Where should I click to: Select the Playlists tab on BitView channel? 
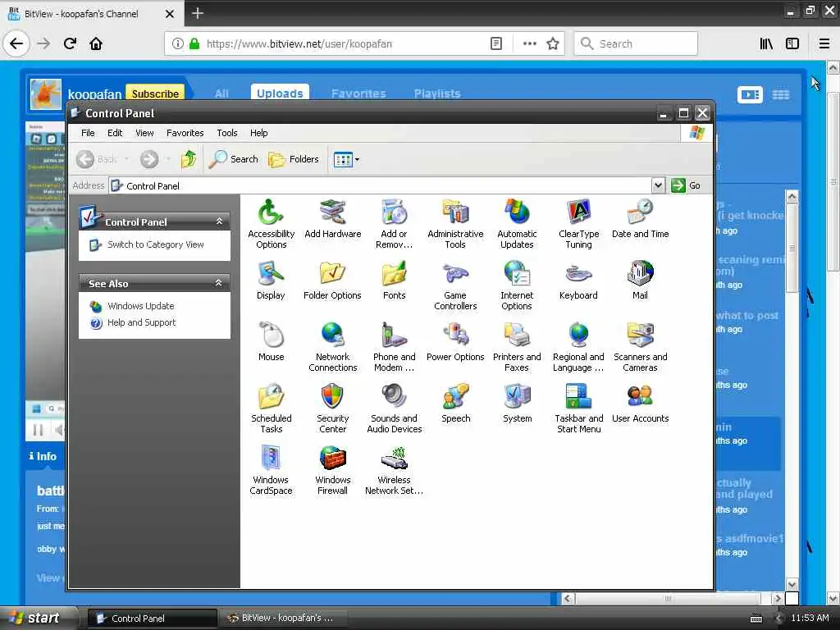click(x=437, y=94)
